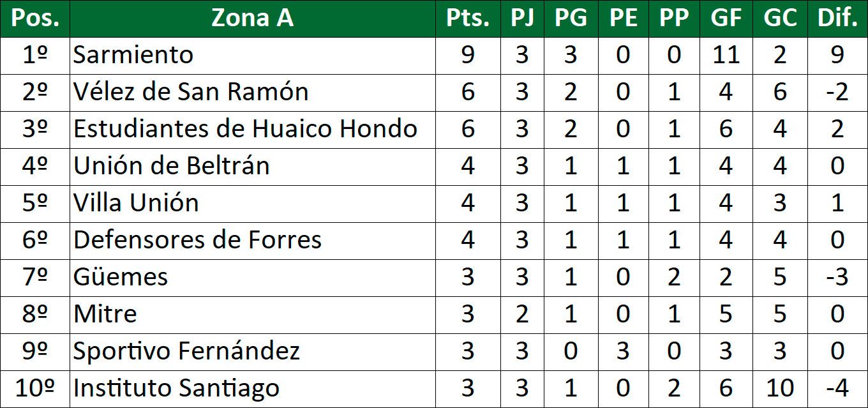The width and height of the screenshot is (868, 408).
Task: Click the Villa Unión team cell
Action: point(136,203)
